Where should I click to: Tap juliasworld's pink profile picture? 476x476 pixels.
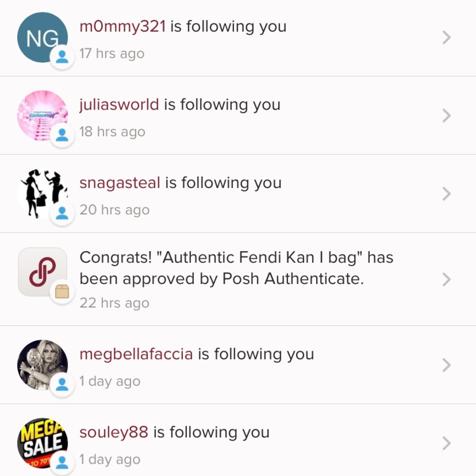42,115
